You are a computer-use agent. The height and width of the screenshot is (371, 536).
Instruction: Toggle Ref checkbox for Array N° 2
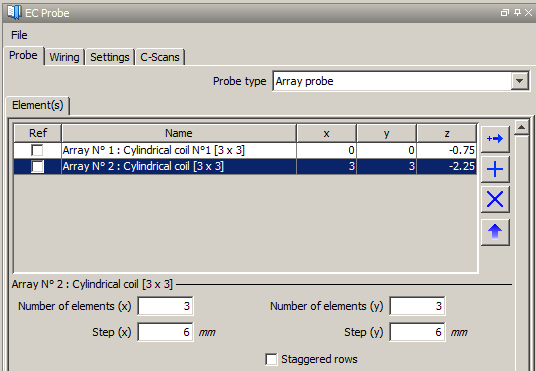[x=37, y=167]
